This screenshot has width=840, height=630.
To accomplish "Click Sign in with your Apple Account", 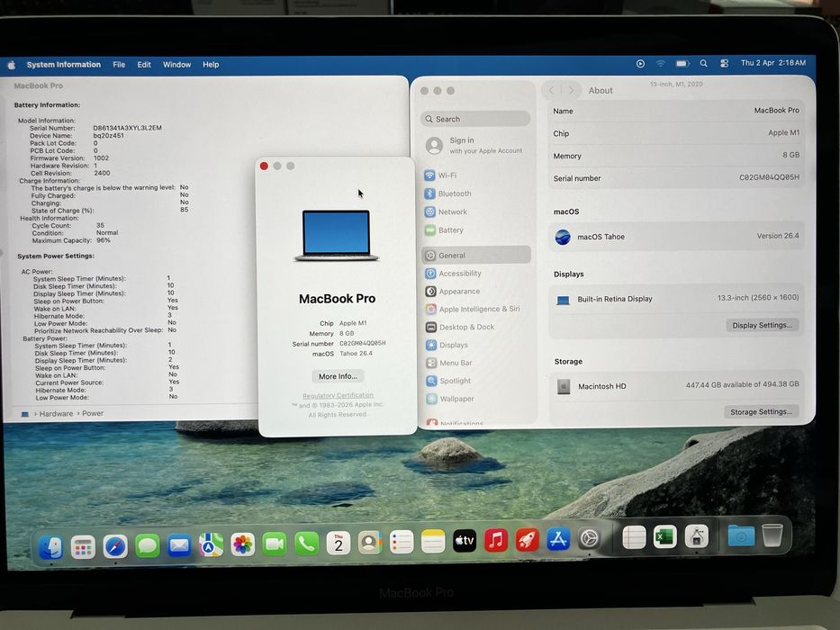I will tap(475, 145).
